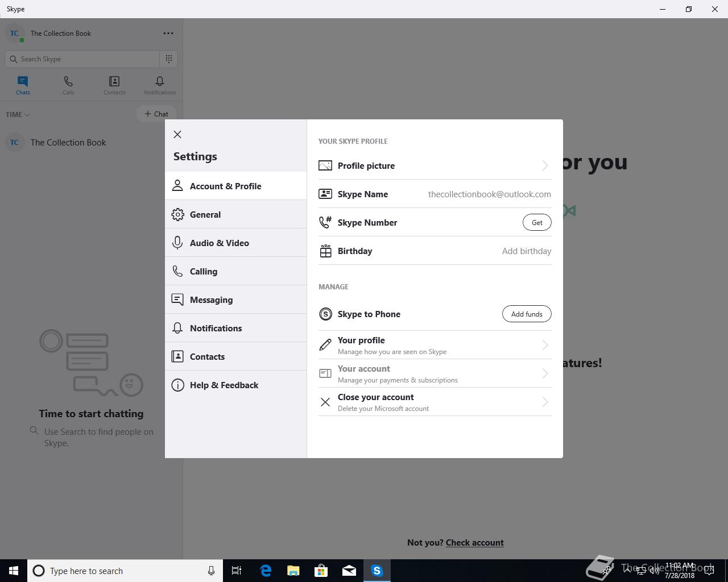Screen dimensions: 728x582
Task: Click the Skype to Phone credit icon
Action: 325,314
